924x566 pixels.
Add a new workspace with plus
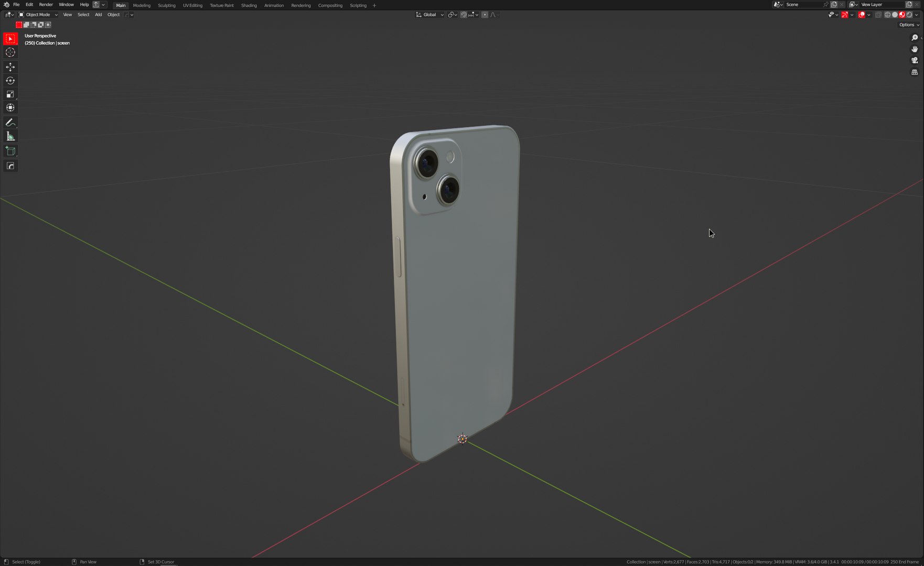(374, 5)
